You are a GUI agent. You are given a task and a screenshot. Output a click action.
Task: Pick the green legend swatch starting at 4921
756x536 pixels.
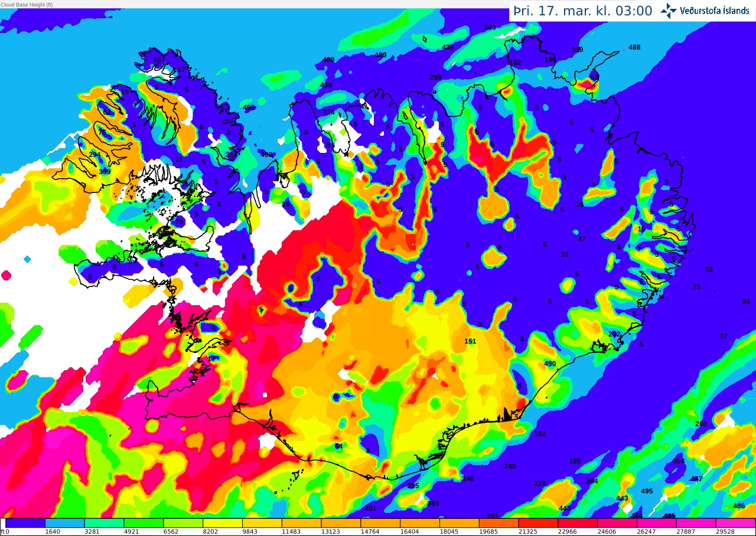coord(144,523)
